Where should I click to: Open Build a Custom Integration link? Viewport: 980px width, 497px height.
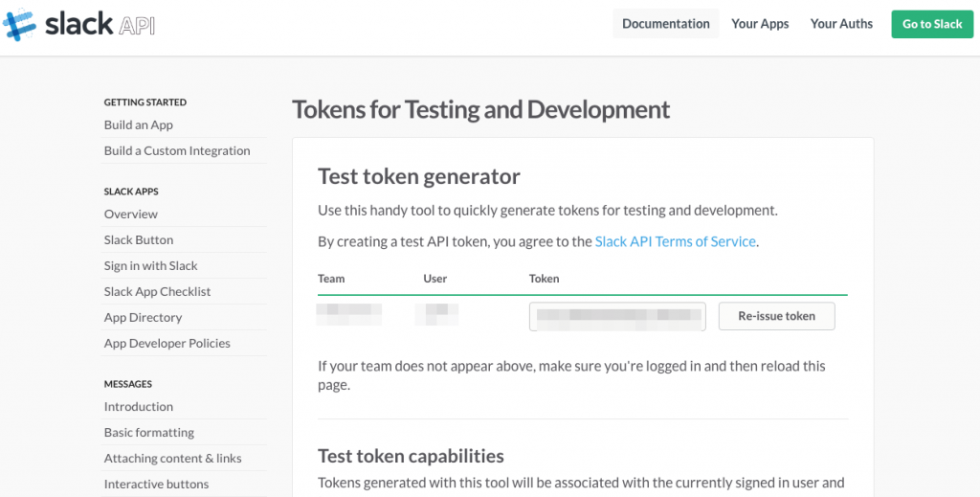(x=177, y=150)
